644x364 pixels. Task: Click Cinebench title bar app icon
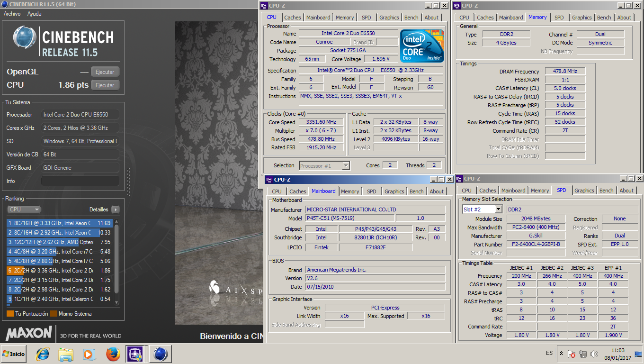click(x=4, y=4)
